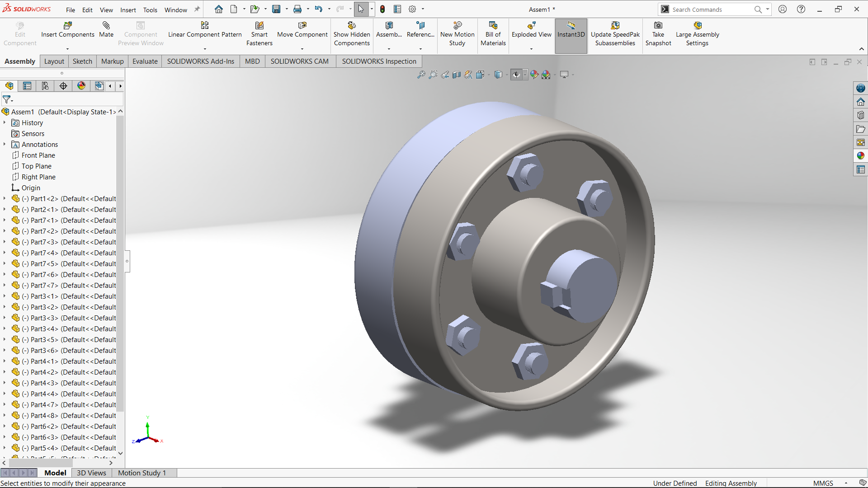This screenshot has width=868, height=488.
Task: Click Smart Fasteners in the ribbon
Action: pyautogui.click(x=259, y=34)
